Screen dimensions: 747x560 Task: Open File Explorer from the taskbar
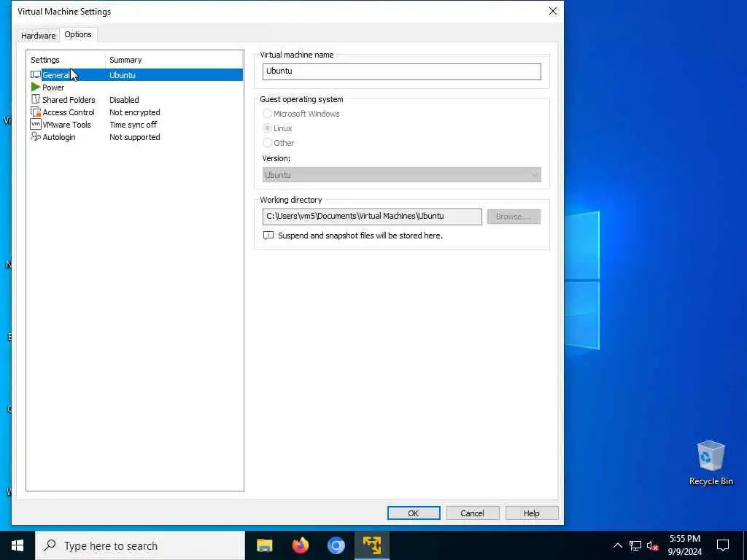coord(264,545)
